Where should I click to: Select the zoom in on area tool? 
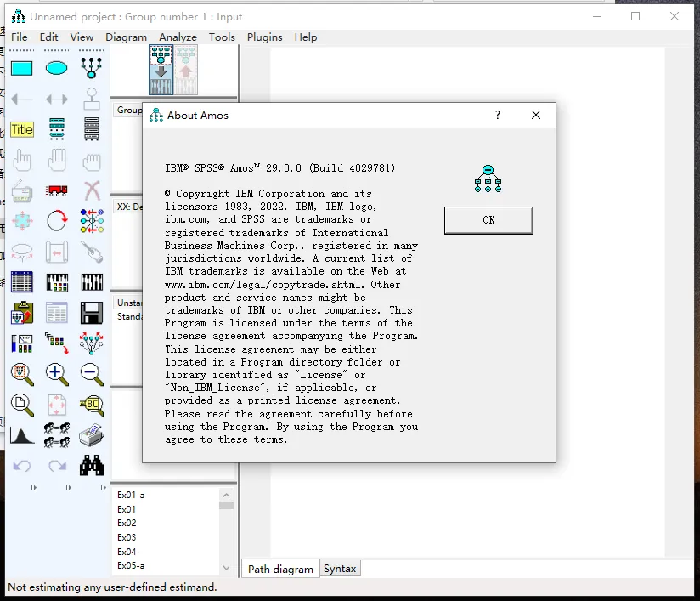[x=22, y=374]
